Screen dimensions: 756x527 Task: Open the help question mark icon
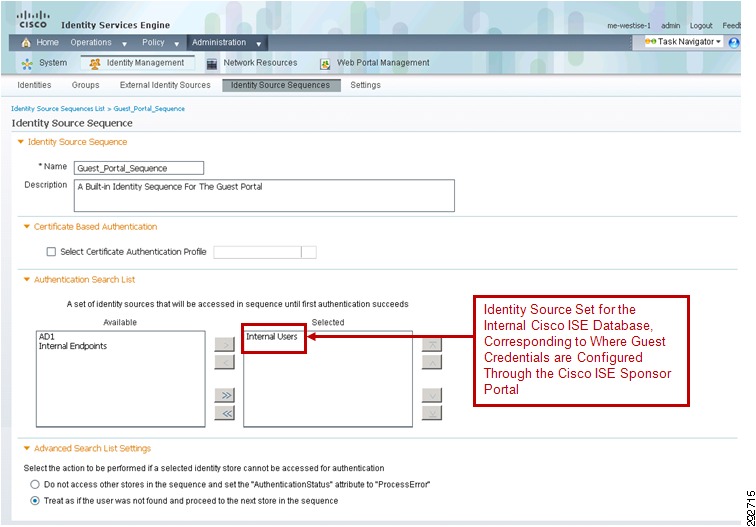coord(734,42)
